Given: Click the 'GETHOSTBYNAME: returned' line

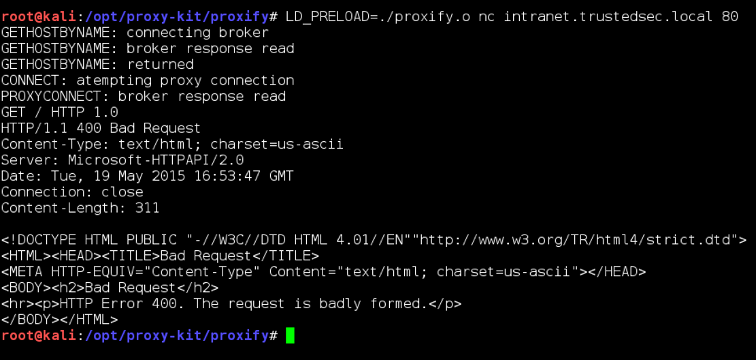Looking at the screenshot, I should tap(97, 65).
